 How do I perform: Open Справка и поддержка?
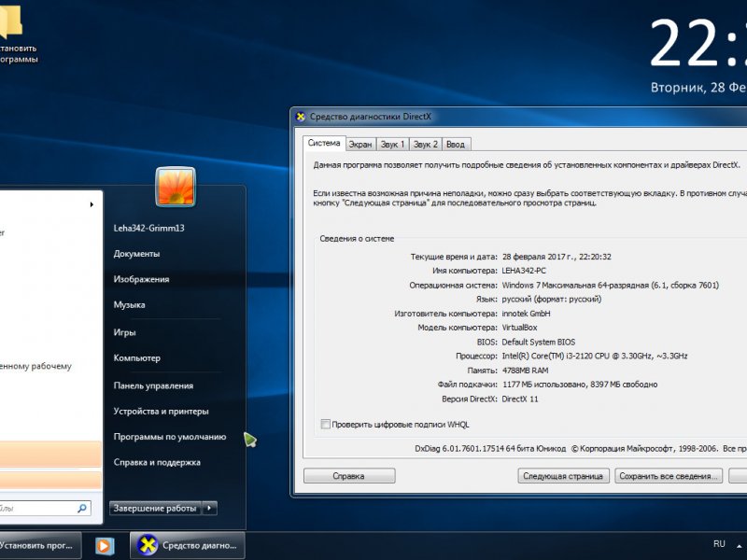point(157,462)
